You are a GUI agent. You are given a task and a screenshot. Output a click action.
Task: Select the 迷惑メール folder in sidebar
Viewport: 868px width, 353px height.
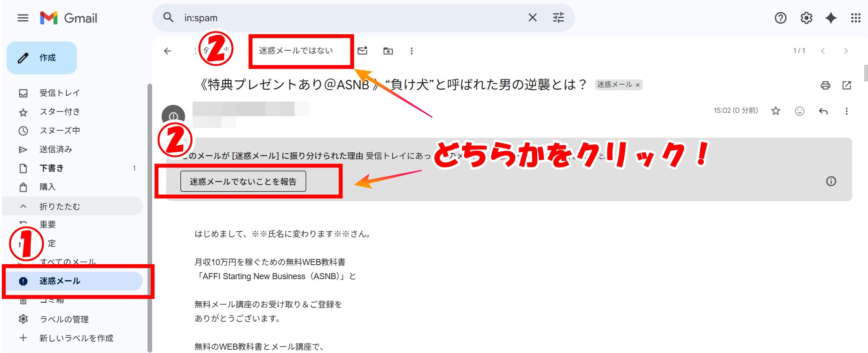click(60, 281)
